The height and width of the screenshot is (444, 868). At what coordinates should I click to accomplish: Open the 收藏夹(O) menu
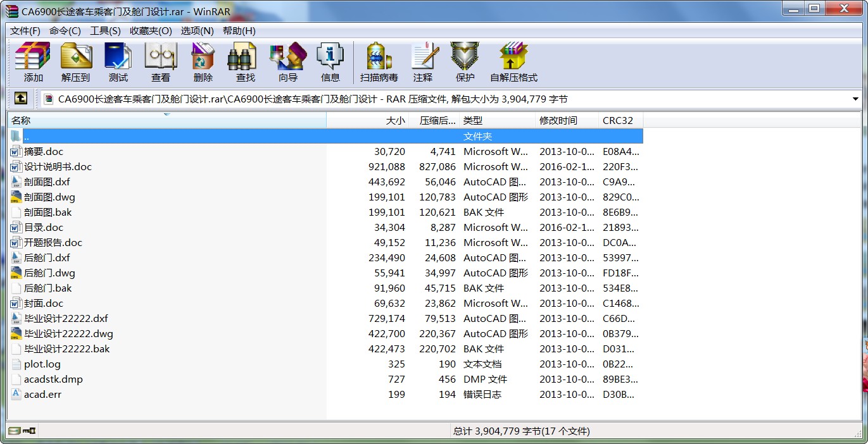click(x=151, y=31)
